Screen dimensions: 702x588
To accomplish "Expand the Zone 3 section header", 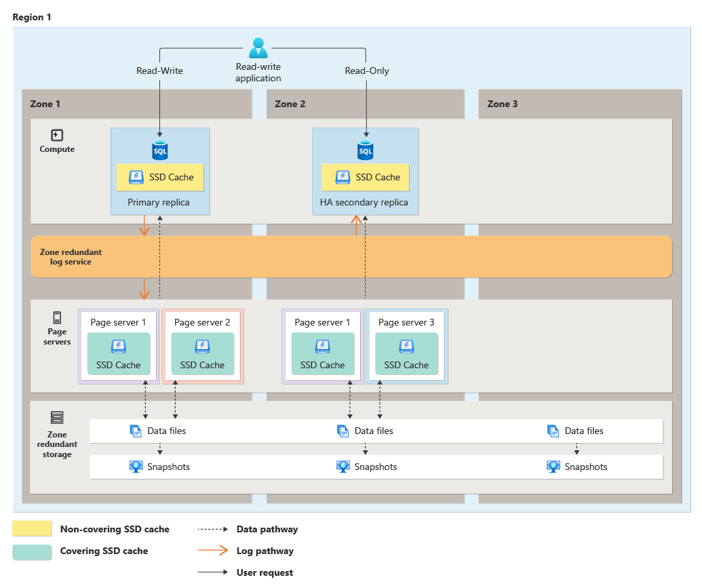I will (503, 104).
